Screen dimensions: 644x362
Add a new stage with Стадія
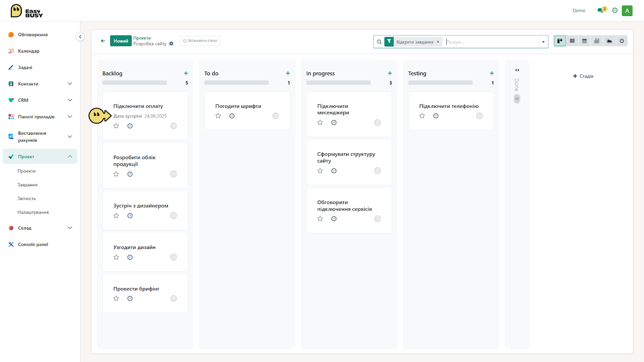583,76
